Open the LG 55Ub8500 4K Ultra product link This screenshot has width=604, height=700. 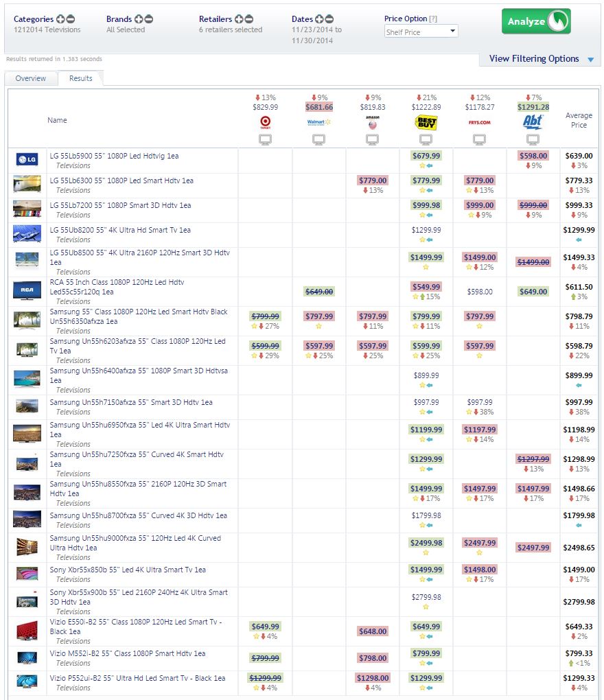[140, 257]
